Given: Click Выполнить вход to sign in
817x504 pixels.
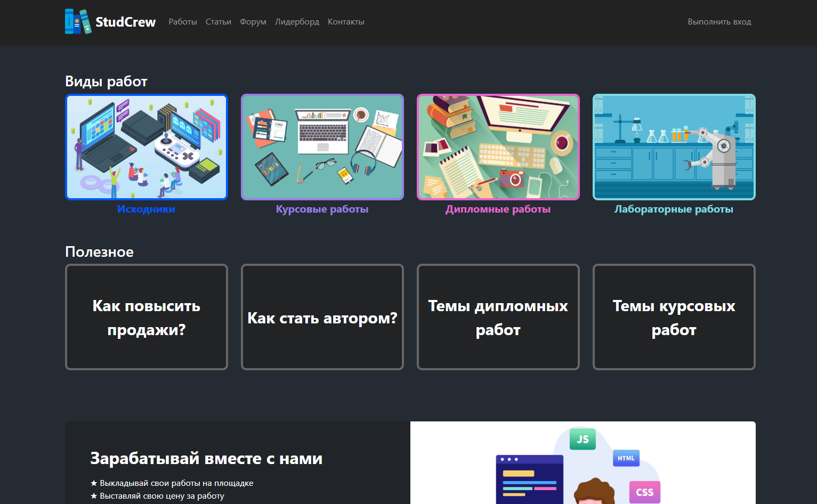Looking at the screenshot, I should click(x=719, y=22).
